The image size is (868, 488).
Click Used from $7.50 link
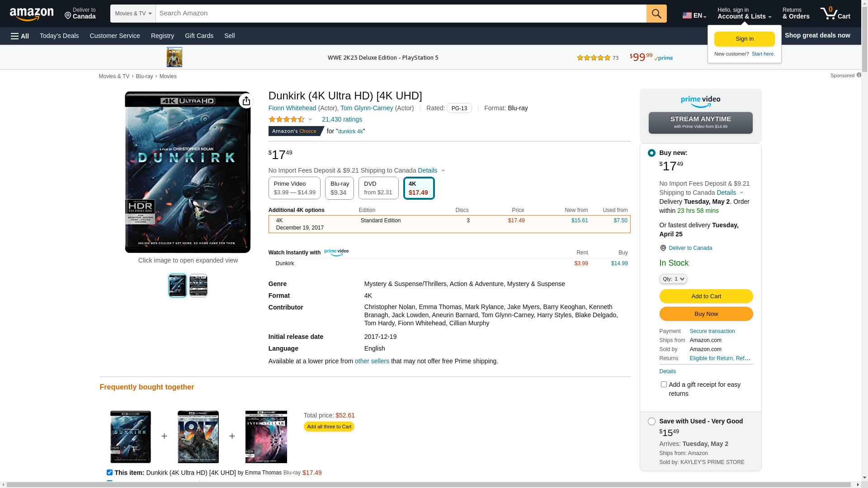[620, 221]
